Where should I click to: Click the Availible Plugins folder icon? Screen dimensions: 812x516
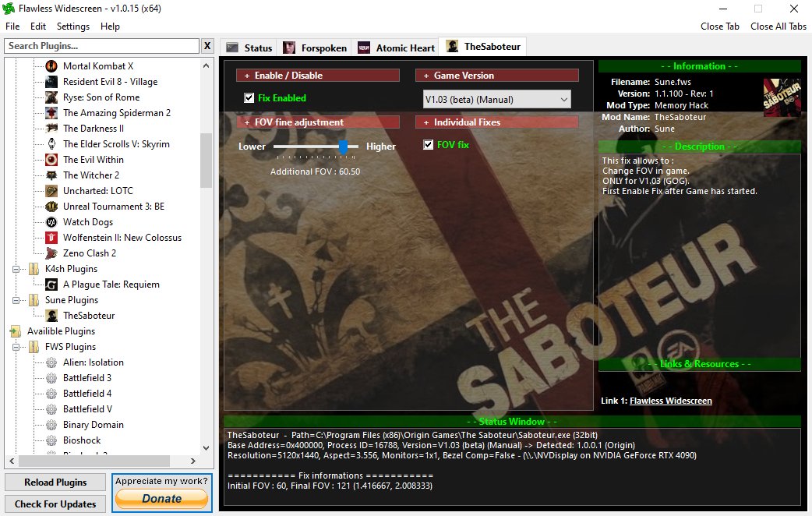coord(16,331)
